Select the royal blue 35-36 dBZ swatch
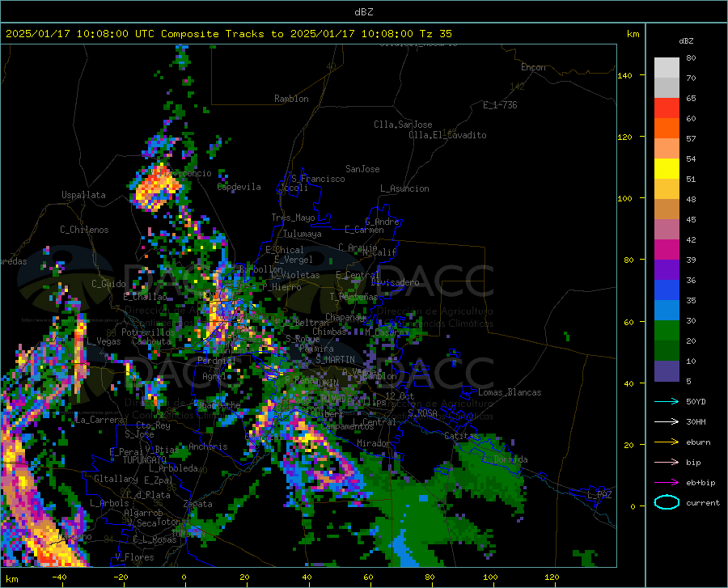The height and width of the screenshot is (588, 728). tap(667, 290)
